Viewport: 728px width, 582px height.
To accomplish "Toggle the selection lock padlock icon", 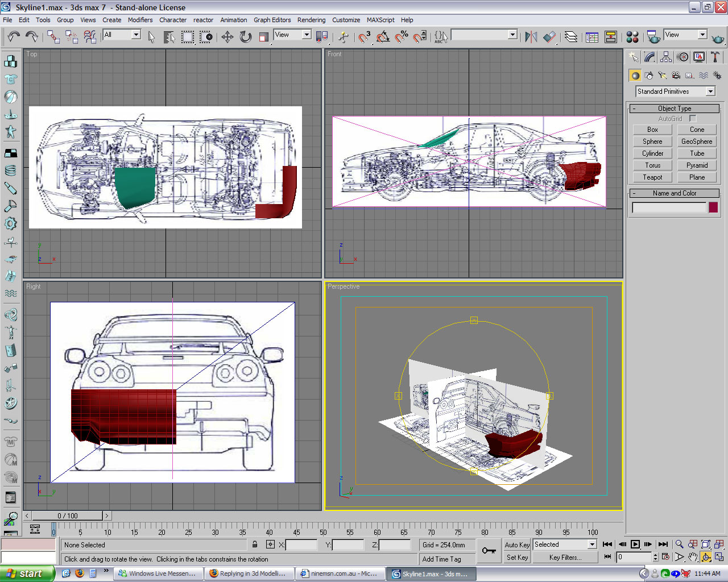I will 254,544.
